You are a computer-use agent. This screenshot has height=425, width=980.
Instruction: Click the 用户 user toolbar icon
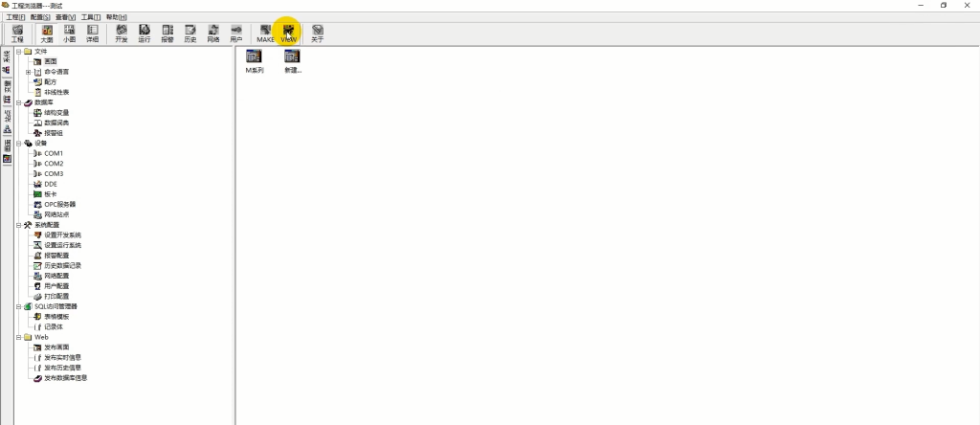coord(236,34)
